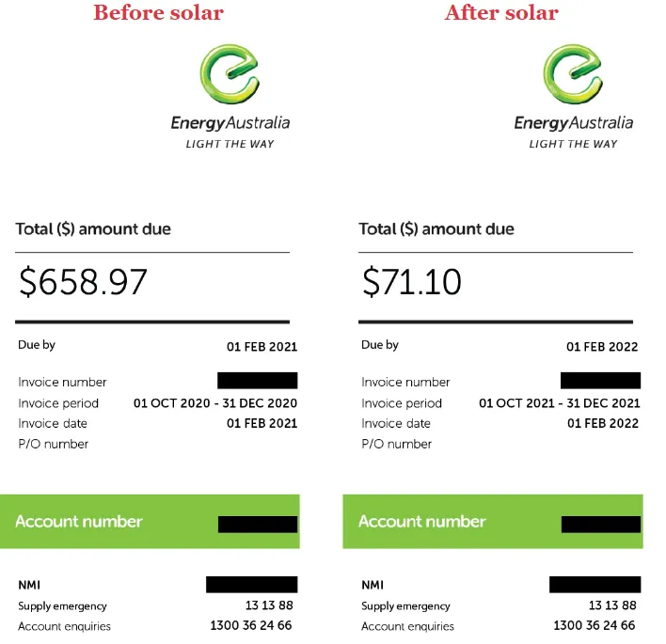Select the $658.97 total amount due
The height and width of the screenshot is (644, 666).
click(x=83, y=282)
